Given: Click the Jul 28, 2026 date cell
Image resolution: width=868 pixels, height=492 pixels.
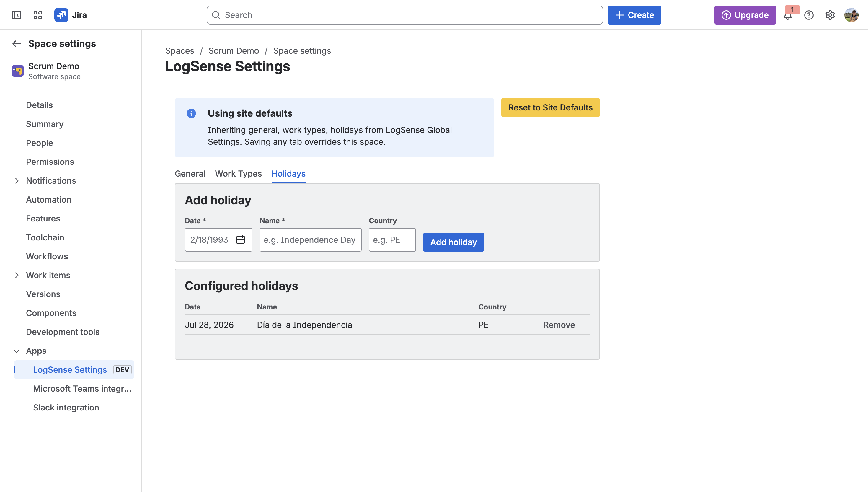Looking at the screenshot, I should [209, 325].
